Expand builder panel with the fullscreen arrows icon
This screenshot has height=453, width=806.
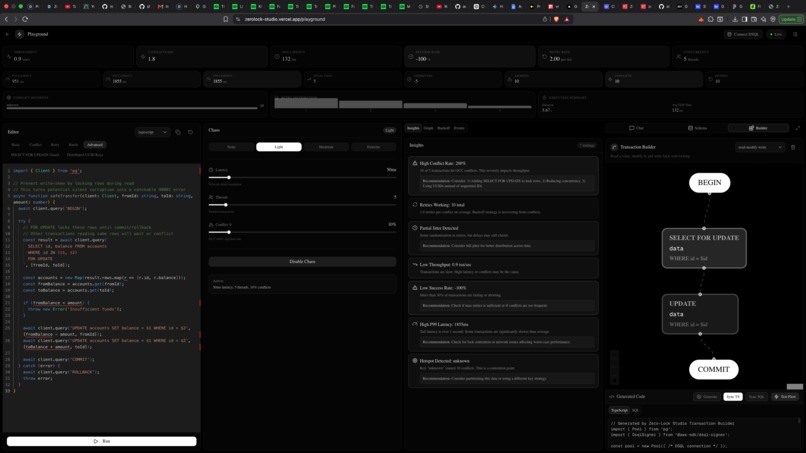tap(798, 128)
